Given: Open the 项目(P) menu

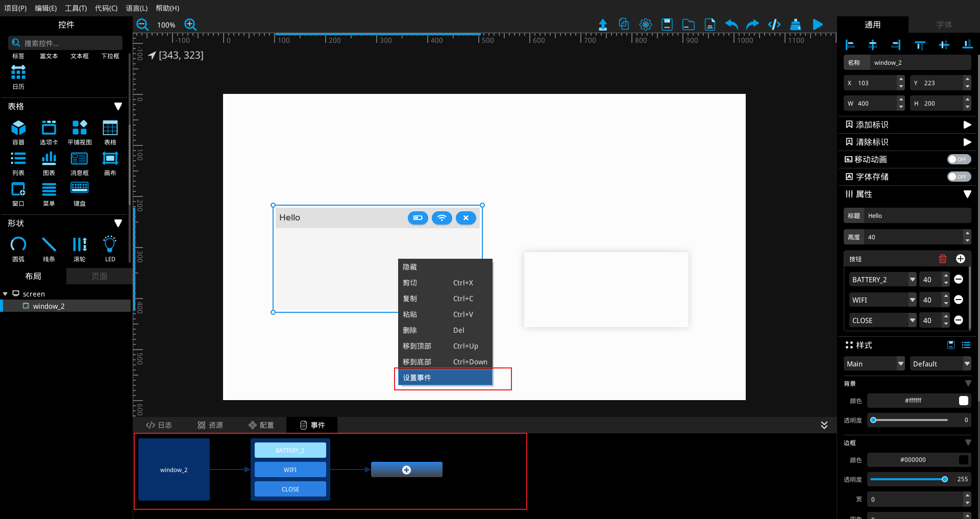Looking at the screenshot, I should tap(15, 8).
